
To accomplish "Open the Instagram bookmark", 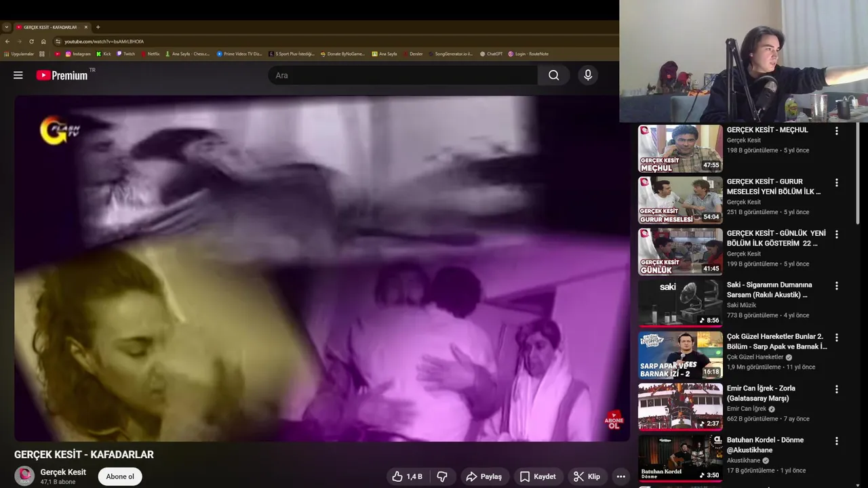I will [78, 54].
